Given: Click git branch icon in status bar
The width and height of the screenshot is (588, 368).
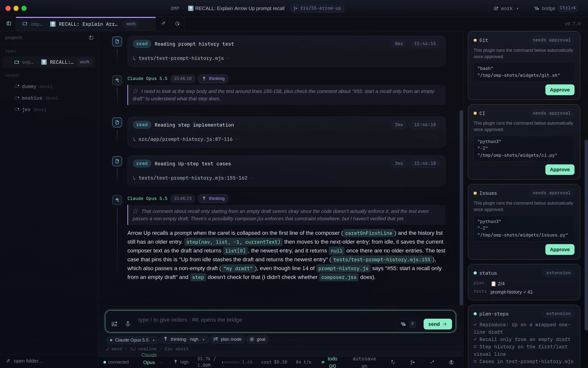Looking at the screenshot, I should [x=412, y=362].
